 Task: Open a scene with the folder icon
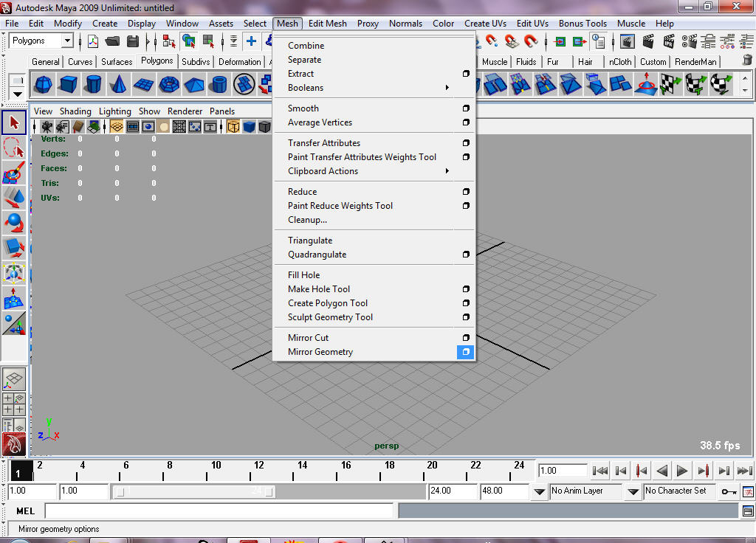point(112,41)
